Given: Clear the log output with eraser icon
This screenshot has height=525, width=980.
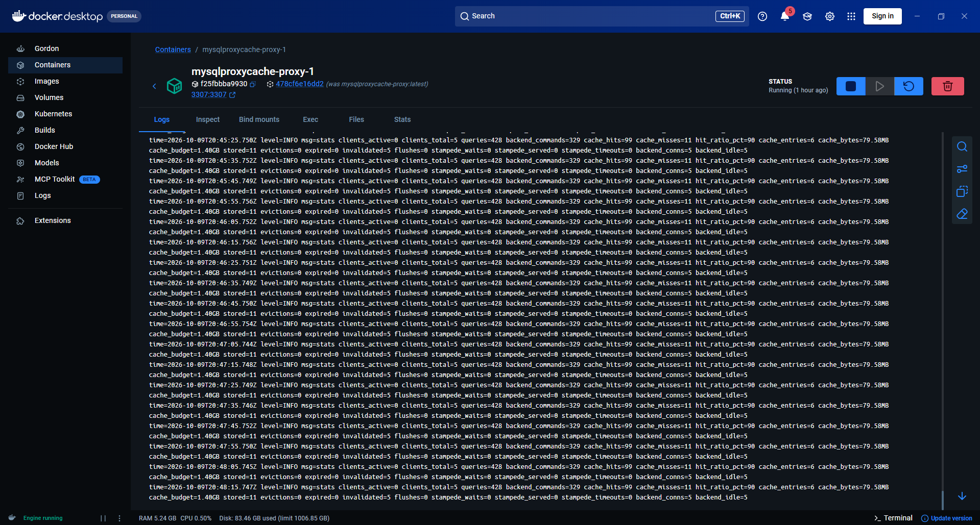Looking at the screenshot, I should point(962,214).
